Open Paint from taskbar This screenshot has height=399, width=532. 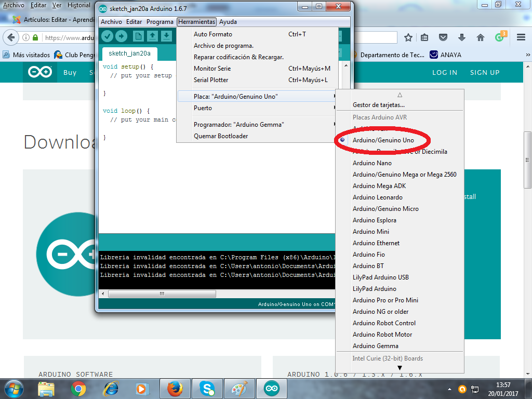point(240,389)
